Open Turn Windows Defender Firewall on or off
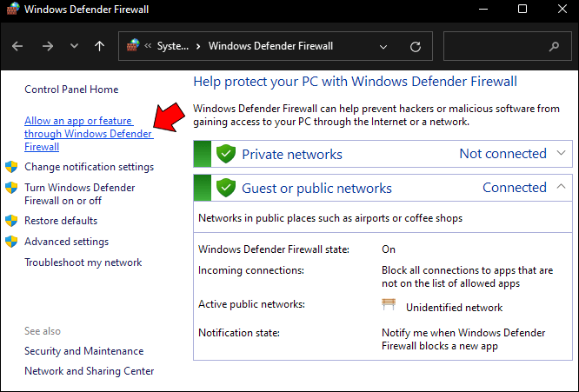Viewport: 579px width, 392px height. 79,194
